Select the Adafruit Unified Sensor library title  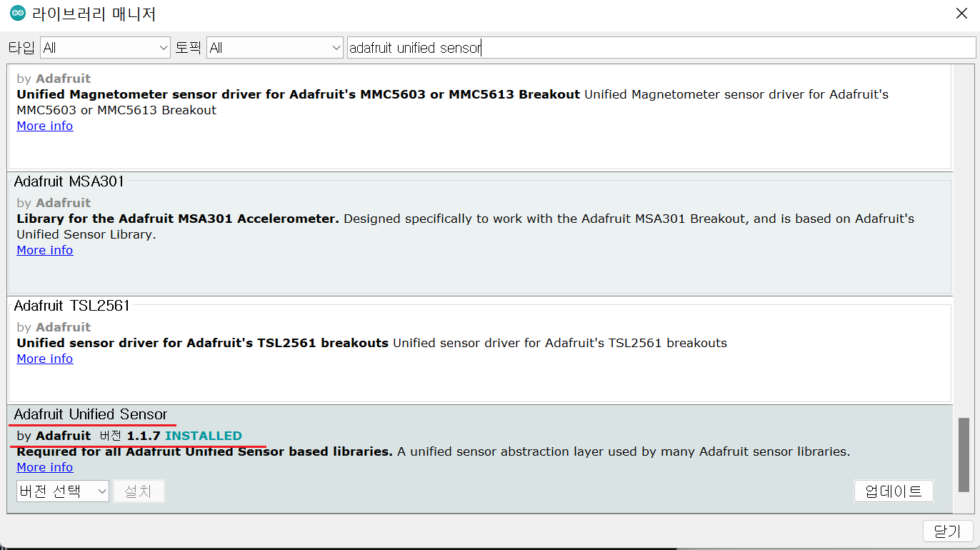(91, 414)
